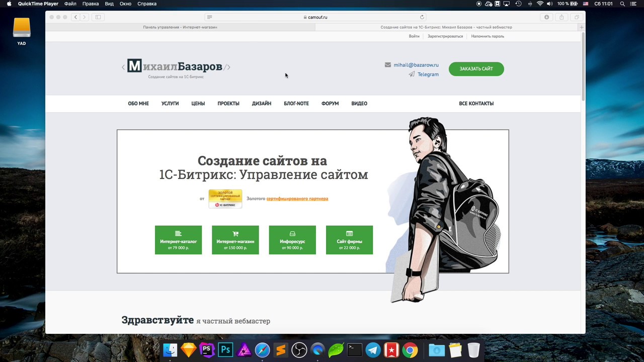The width and height of the screenshot is (644, 362).
Task: Open Affinity Photo in the Dock
Action: pyautogui.click(x=244, y=350)
